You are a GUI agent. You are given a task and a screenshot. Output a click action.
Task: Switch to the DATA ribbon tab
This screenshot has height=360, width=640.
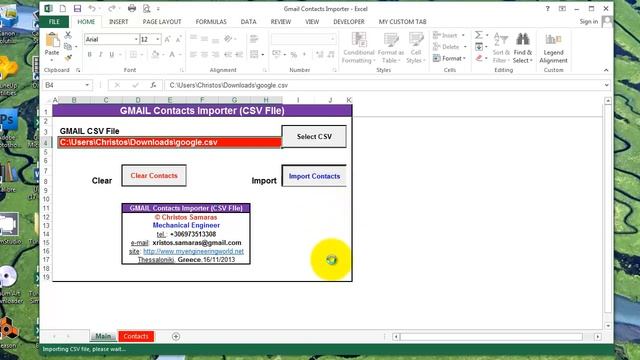[x=248, y=22]
